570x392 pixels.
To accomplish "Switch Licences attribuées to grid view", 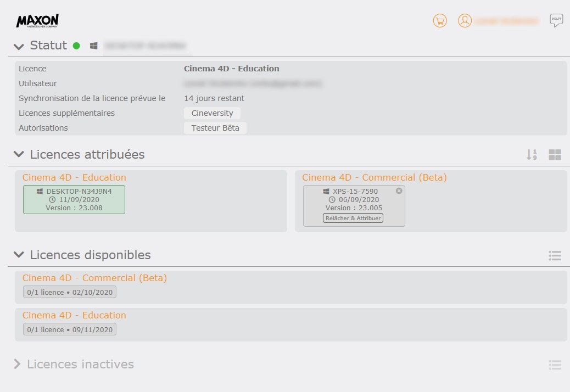I will click(x=555, y=155).
